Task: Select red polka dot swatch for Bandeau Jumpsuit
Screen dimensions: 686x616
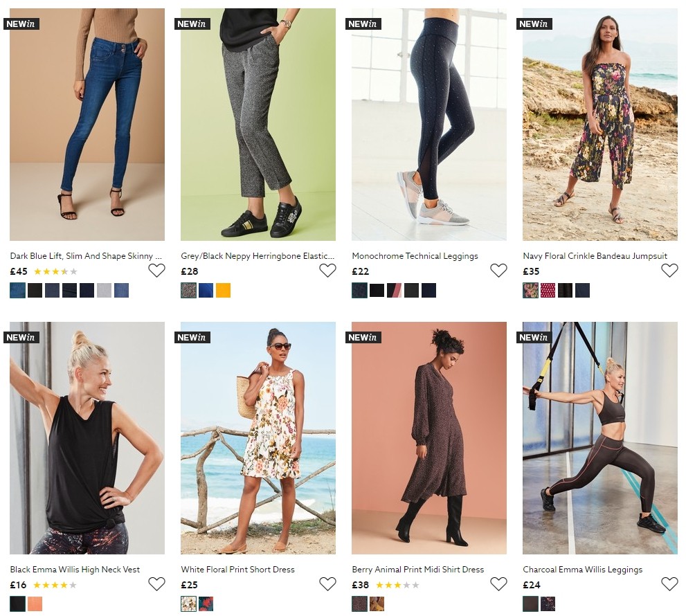Action: coord(548,291)
